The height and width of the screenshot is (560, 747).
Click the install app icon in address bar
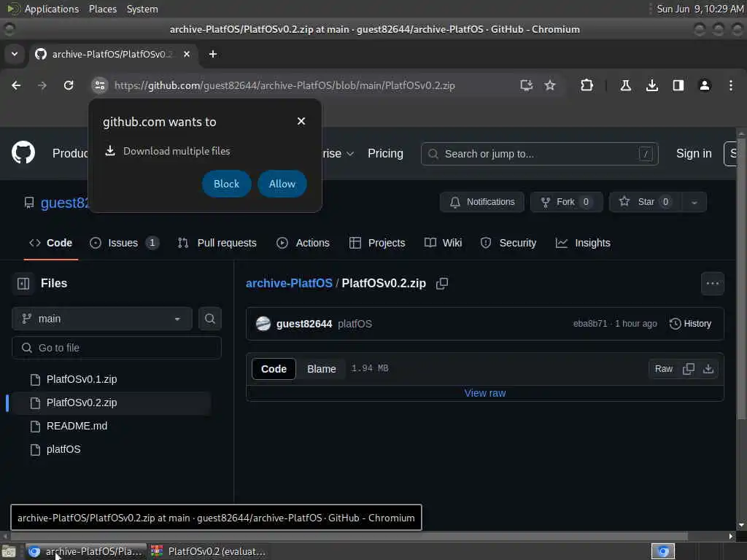(526, 85)
